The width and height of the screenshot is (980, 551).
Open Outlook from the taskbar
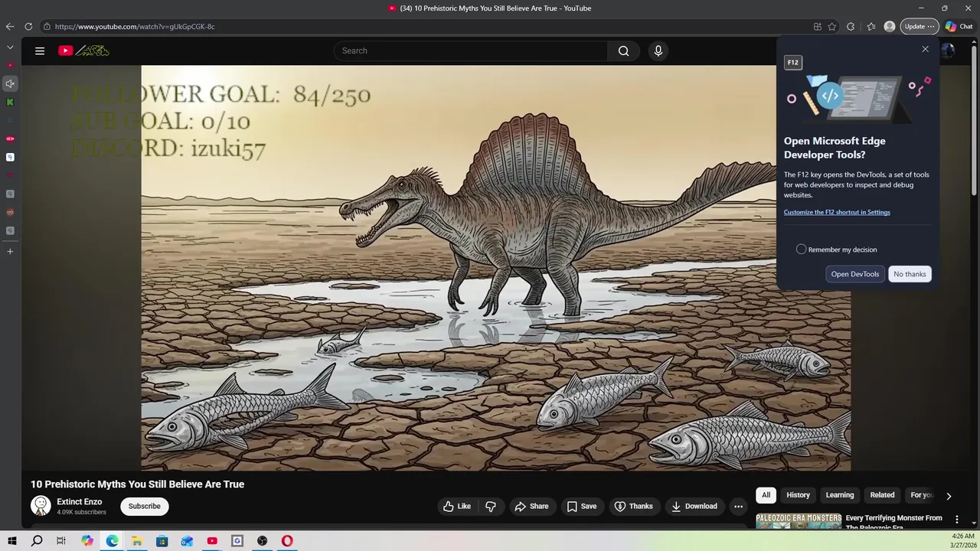coord(187,541)
